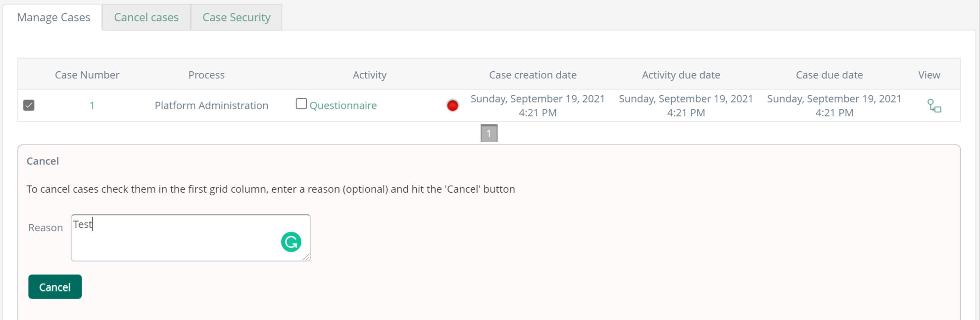
Task: Click the Case due date column header
Action: 830,74
